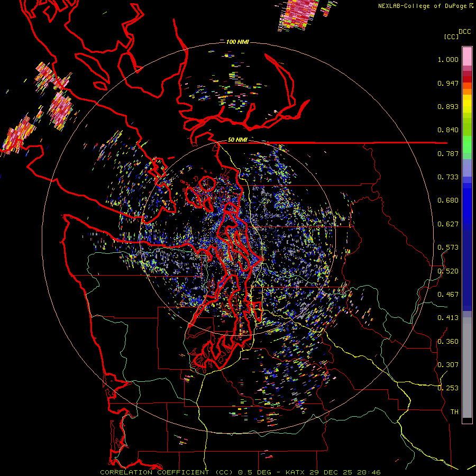Click the 0.413 scale value
Image resolution: width=476 pixels, height=476 pixels.
click(x=448, y=318)
